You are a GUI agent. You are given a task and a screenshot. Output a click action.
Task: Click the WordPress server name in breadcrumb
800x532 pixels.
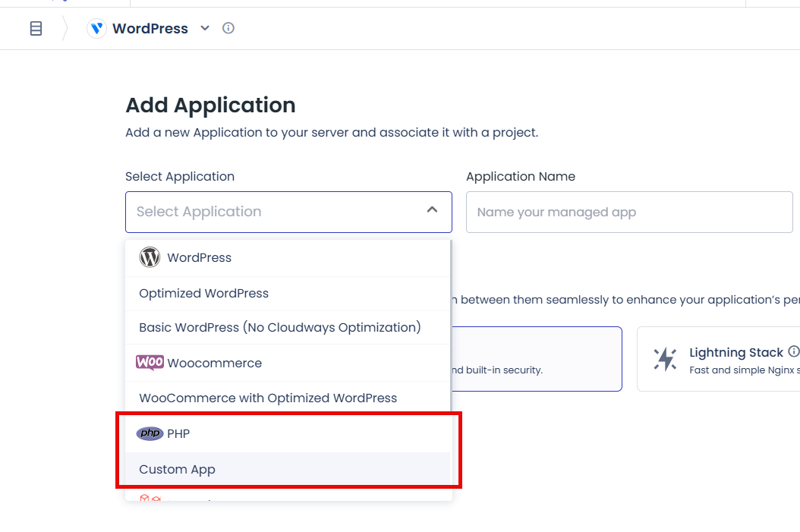[150, 29]
